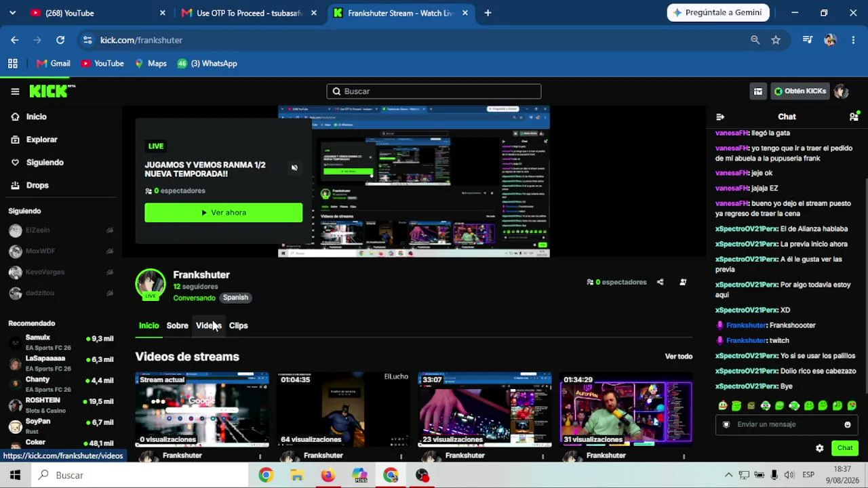This screenshot has height=488, width=868.
Task: Switch to the Sobre channel tab
Action: point(178,325)
